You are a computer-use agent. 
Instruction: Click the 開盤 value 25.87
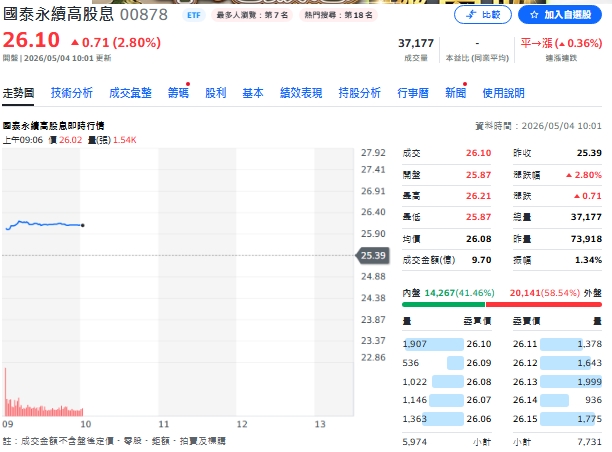coord(479,175)
